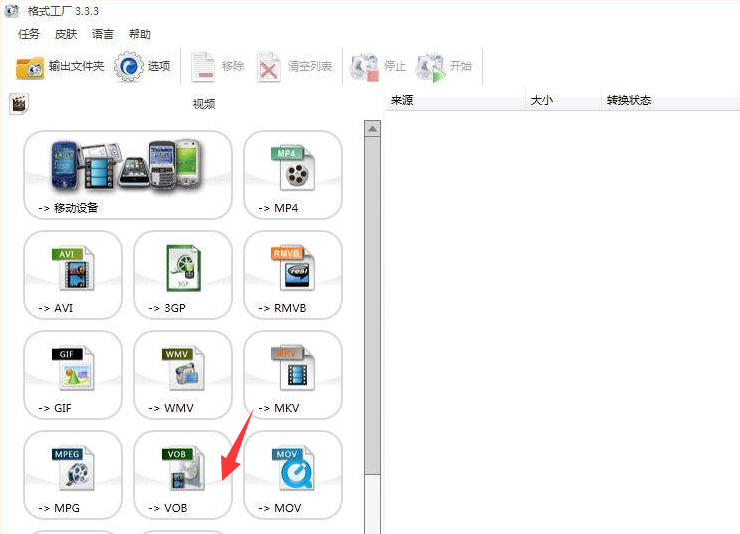Open the 任务 (Task) menu
Screen dimensions: 740x534
point(29,34)
